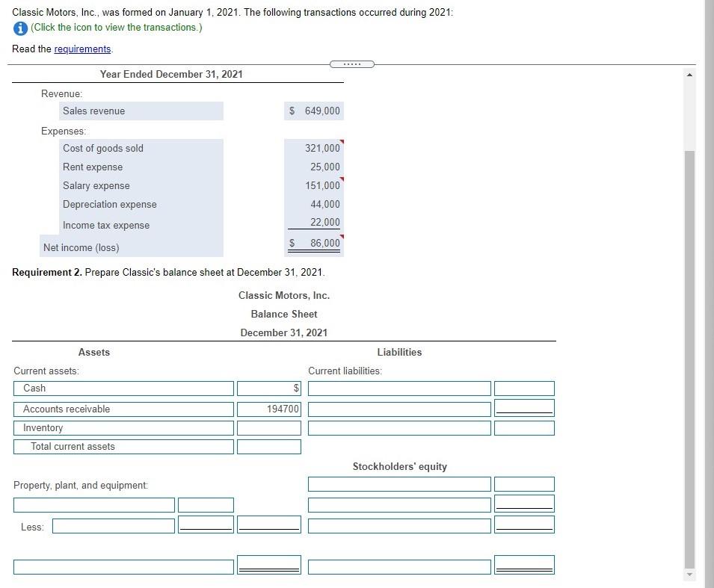Click the second current liabilities name field
This screenshot has width=714, height=588.
pos(399,409)
